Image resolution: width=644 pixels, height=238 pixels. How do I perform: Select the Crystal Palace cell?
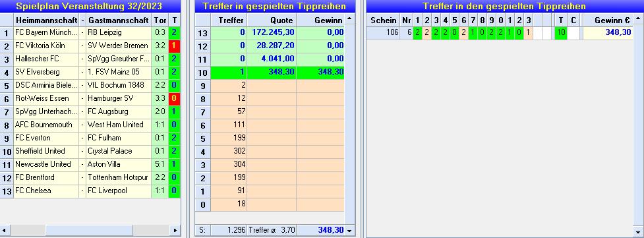(x=119, y=151)
